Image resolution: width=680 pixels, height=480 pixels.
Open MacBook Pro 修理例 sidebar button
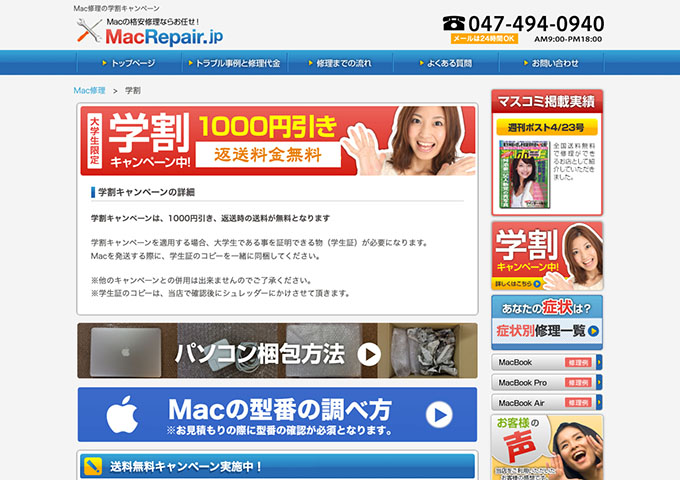[x=547, y=382]
